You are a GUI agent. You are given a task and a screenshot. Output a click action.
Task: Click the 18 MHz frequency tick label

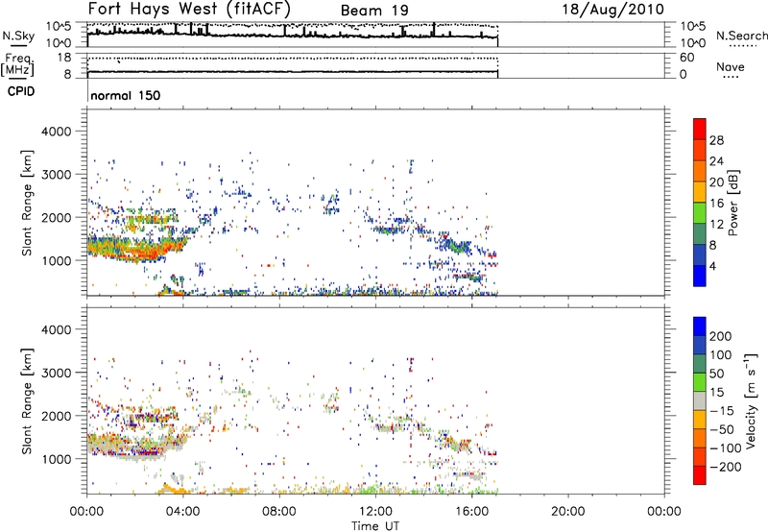[64, 58]
